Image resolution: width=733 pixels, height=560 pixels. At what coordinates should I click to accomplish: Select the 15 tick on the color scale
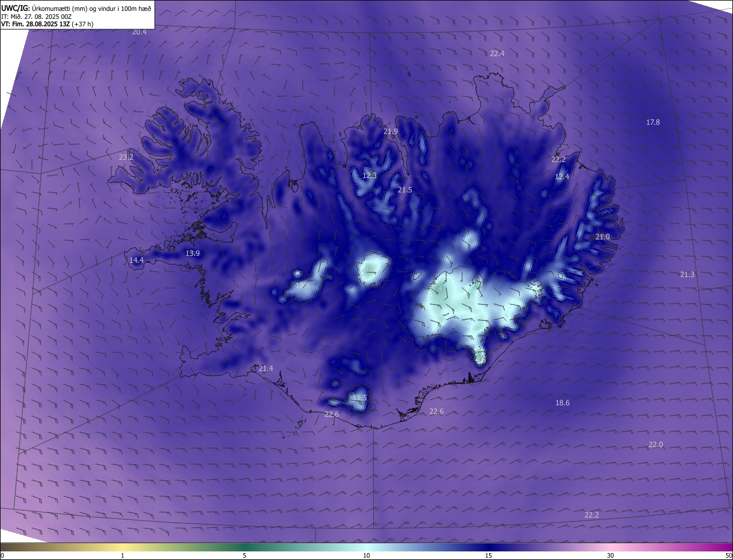(x=488, y=555)
